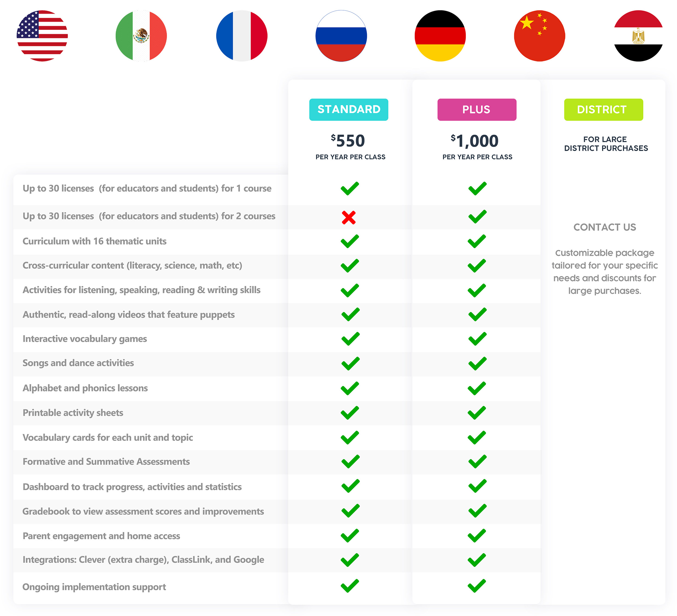This screenshot has height=616, width=677.
Task: Click the red X for 2 courses
Action: point(349,217)
